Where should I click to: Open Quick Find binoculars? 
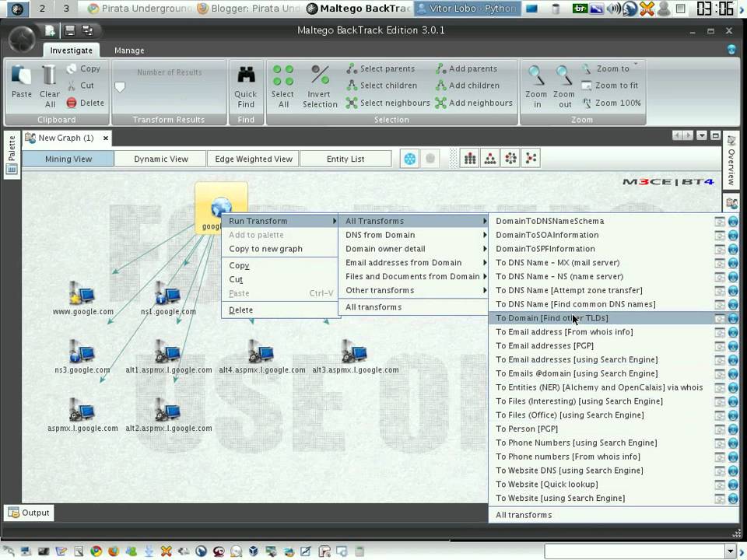pyautogui.click(x=246, y=76)
